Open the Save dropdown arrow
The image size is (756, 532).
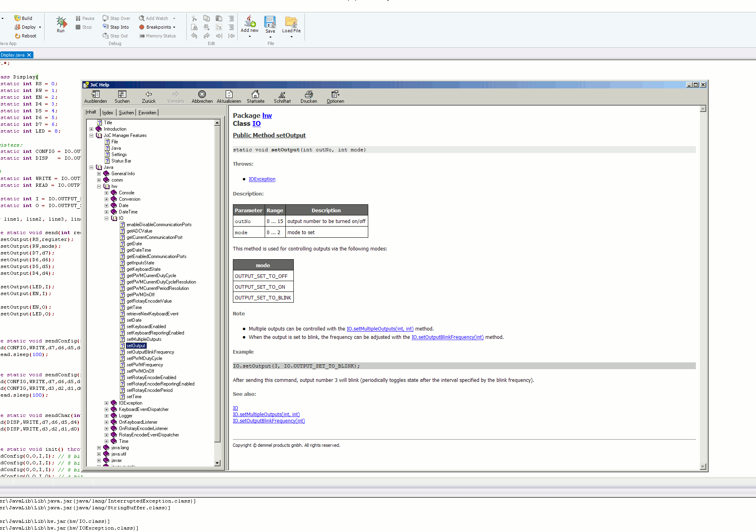(x=270, y=37)
